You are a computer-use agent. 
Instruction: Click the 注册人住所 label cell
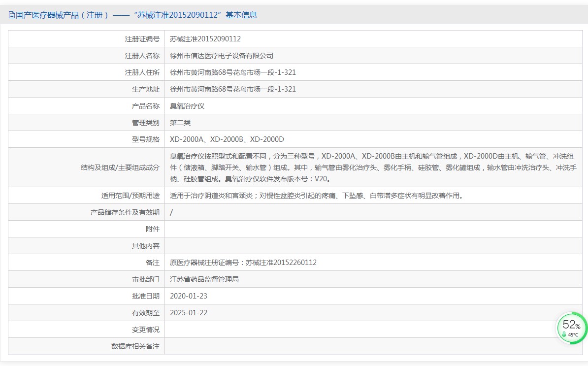pos(87,72)
